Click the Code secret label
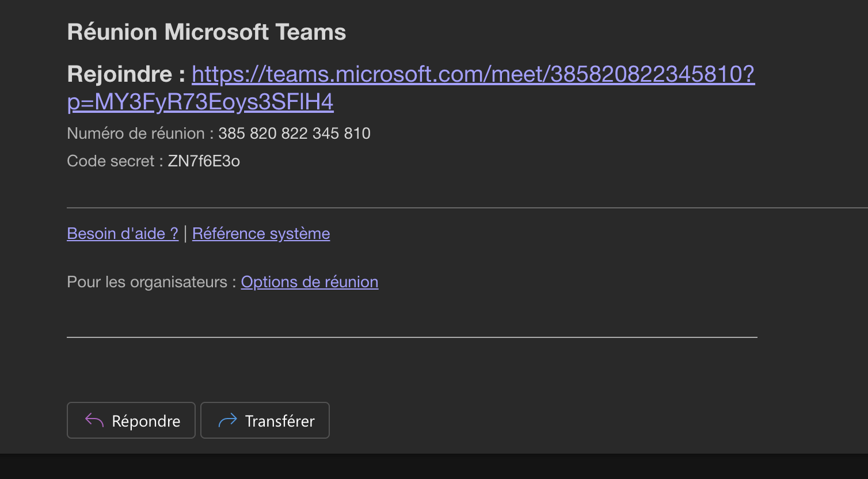The height and width of the screenshot is (479, 868). pyautogui.click(x=111, y=161)
